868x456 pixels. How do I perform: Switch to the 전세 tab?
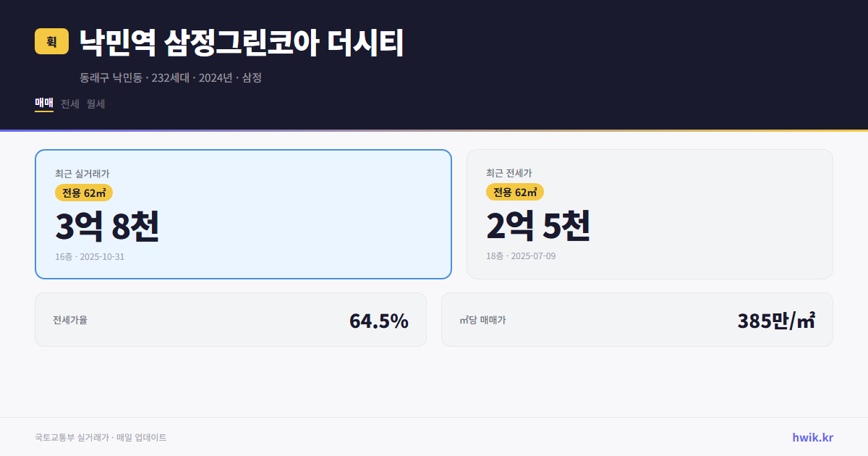click(x=69, y=104)
